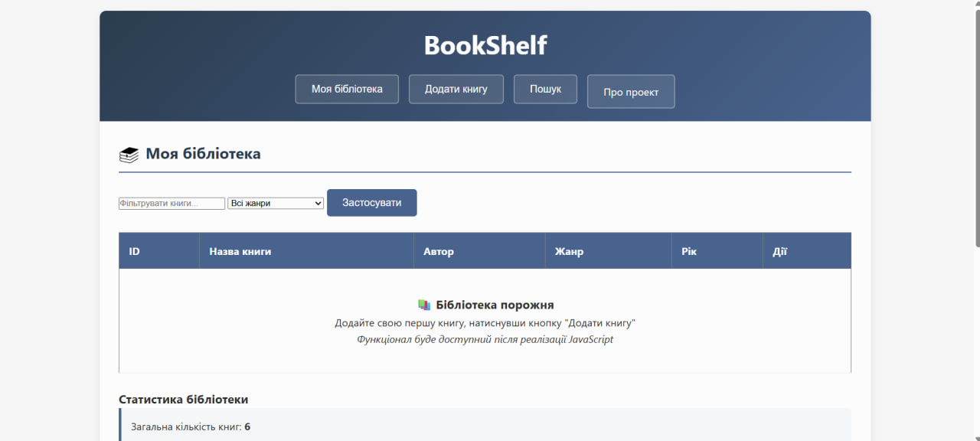Click the total book count line
Screen dimensions: 980x441
pyautogui.click(x=184, y=426)
